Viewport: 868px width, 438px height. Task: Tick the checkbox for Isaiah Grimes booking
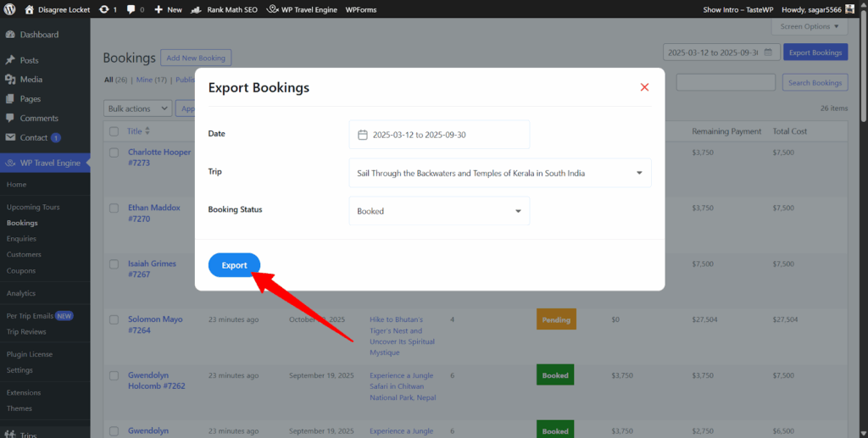click(114, 264)
